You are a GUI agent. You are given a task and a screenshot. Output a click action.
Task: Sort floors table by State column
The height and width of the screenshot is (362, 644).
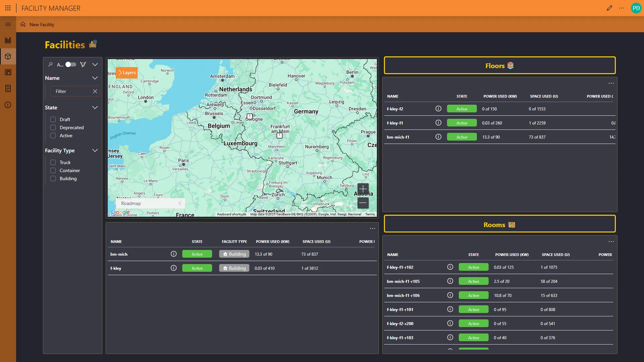point(462,96)
